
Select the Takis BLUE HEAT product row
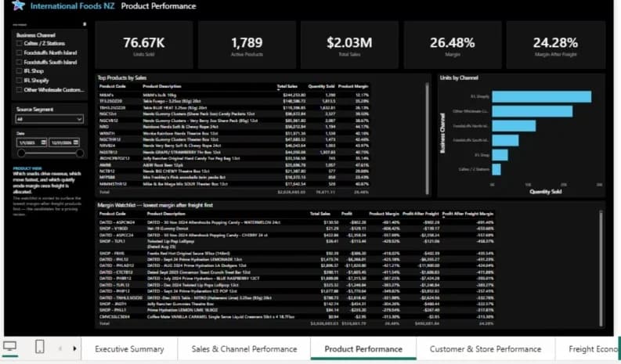pos(233,108)
